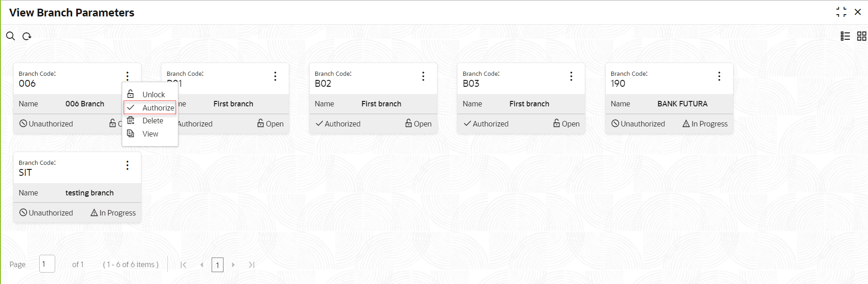Open options menu for branch B02

[x=423, y=76]
